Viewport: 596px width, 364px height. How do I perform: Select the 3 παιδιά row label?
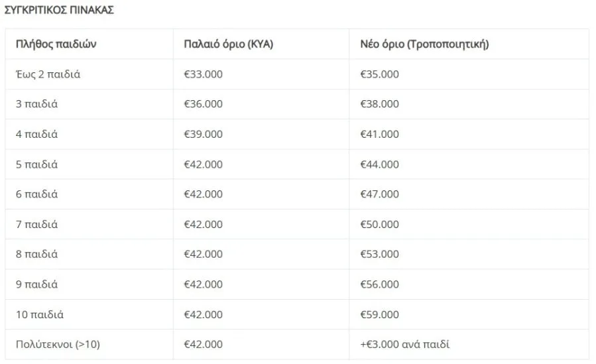tap(36, 104)
